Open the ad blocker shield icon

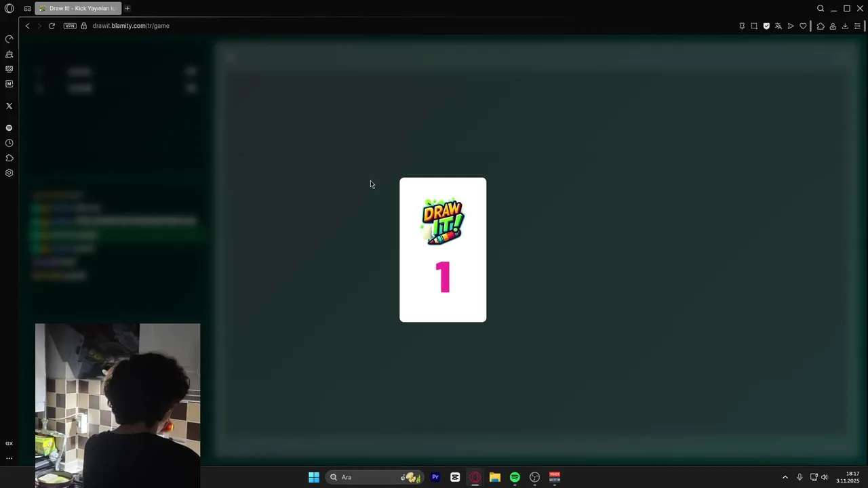pos(766,26)
